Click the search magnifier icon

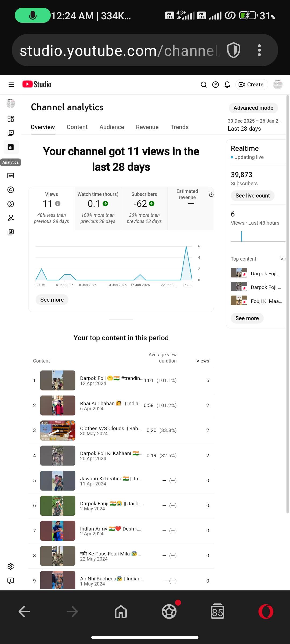204,85
